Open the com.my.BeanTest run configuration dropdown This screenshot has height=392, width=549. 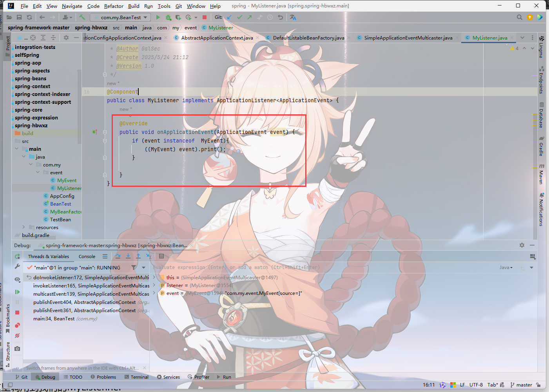(121, 17)
